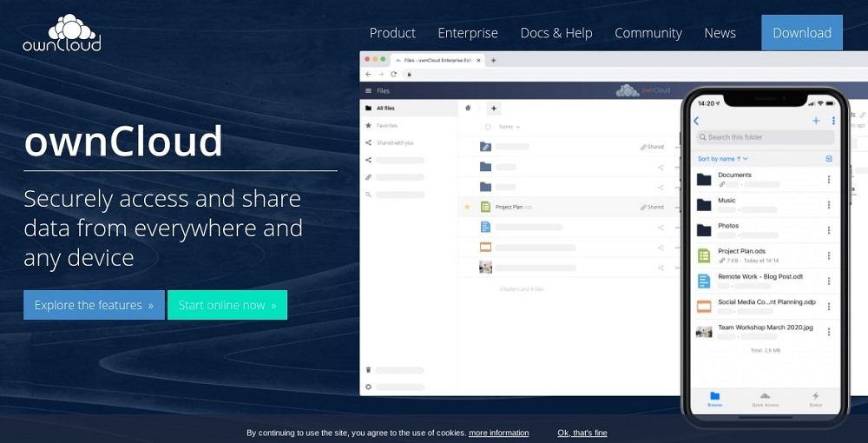Tap the back chevron on the phone
The image size is (868, 443).
tap(696, 121)
